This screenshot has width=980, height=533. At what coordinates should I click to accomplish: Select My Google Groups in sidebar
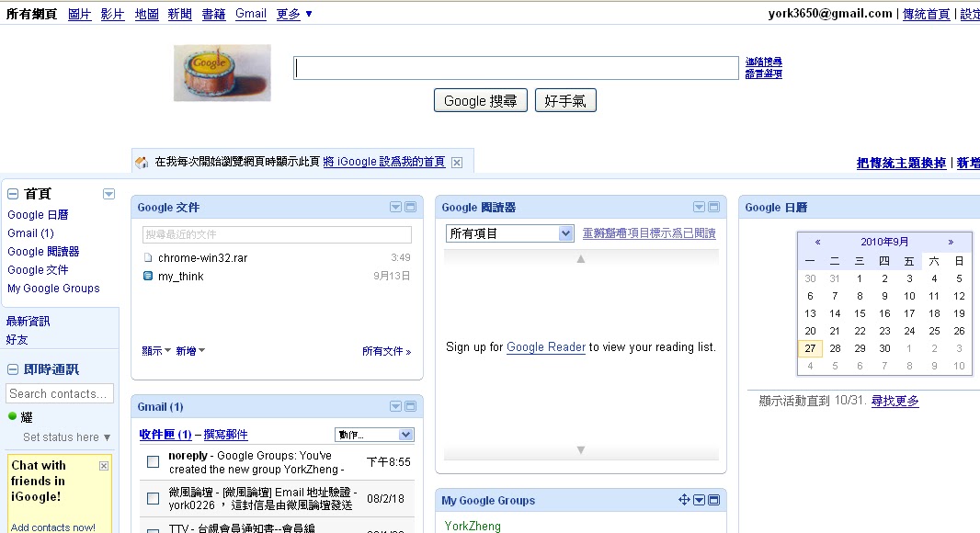(x=53, y=288)
